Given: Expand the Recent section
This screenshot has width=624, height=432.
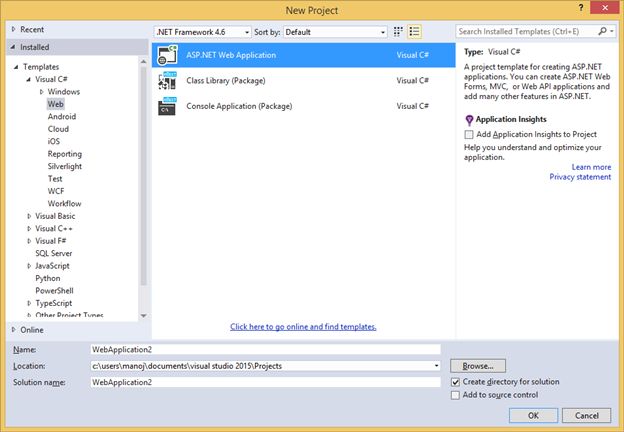Looking at the screenshot, I should click(14, 29).
